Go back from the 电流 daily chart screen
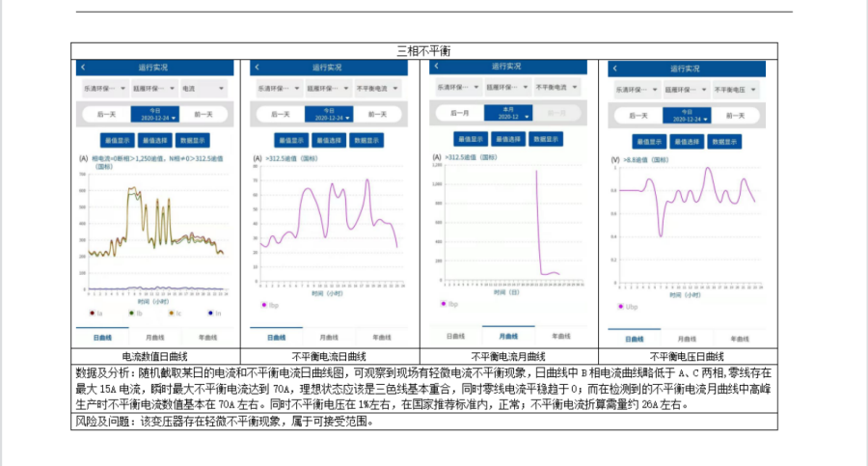Screen dimensions: 868x466 (x=83, y=68)
